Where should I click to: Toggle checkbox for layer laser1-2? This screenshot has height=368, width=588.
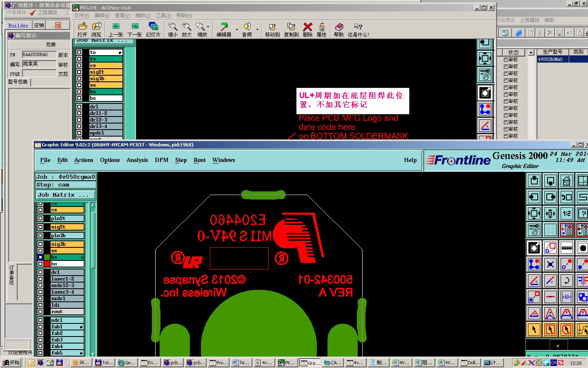(40, 279)
